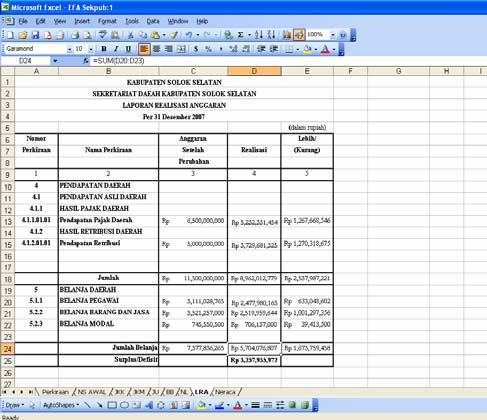
Task: Print the sheet using the printer icon
Action: point(75,35)
